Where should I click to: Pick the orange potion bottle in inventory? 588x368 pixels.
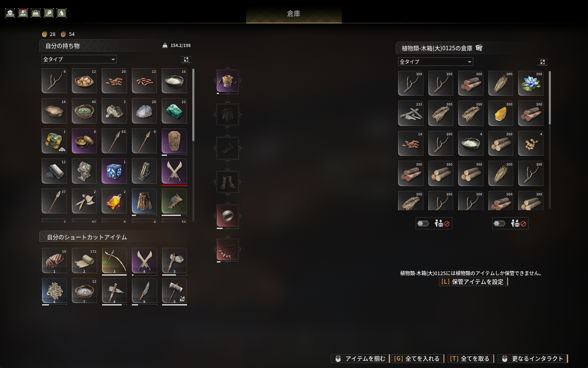[x=114, y=201]
